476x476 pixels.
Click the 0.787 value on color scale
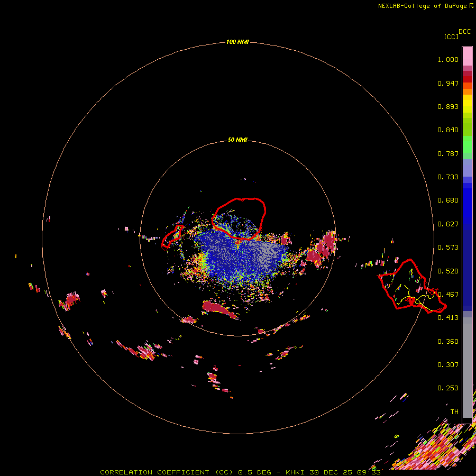tap(448, 153)
